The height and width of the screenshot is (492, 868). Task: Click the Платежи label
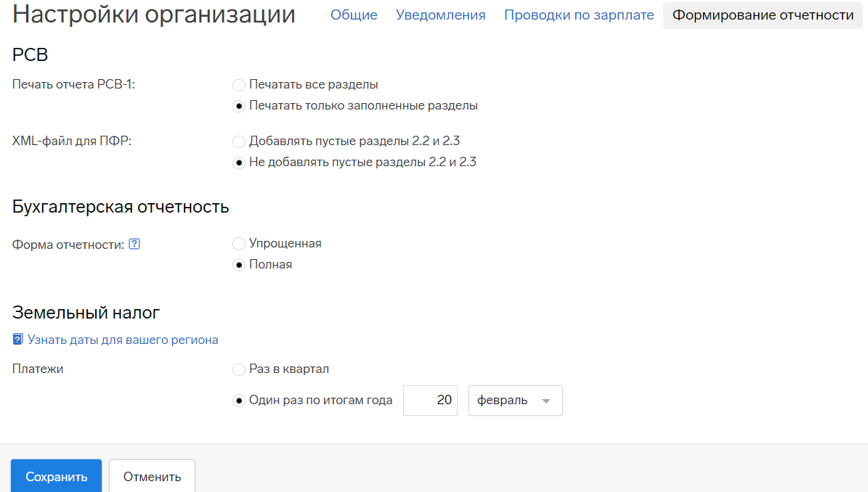38,369
